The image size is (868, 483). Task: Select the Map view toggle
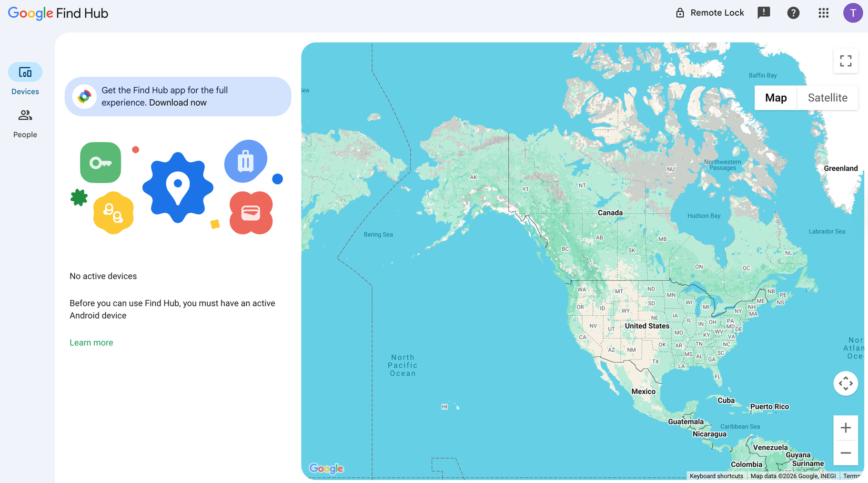[x=775, y=98]
